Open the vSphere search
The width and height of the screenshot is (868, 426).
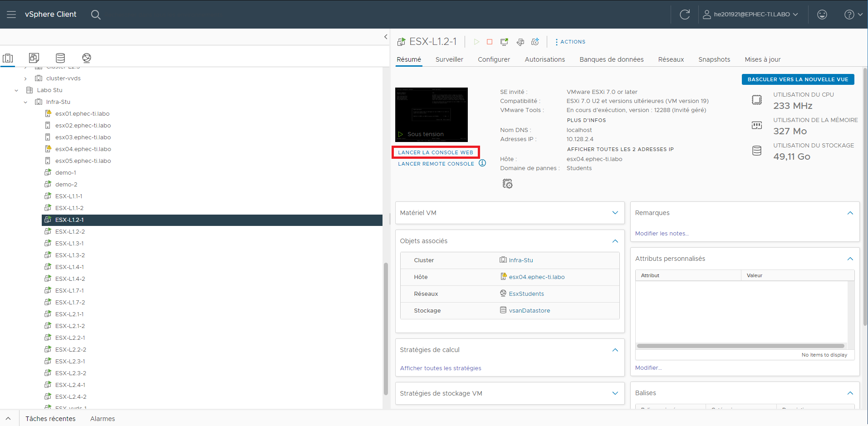coord(96,15)
